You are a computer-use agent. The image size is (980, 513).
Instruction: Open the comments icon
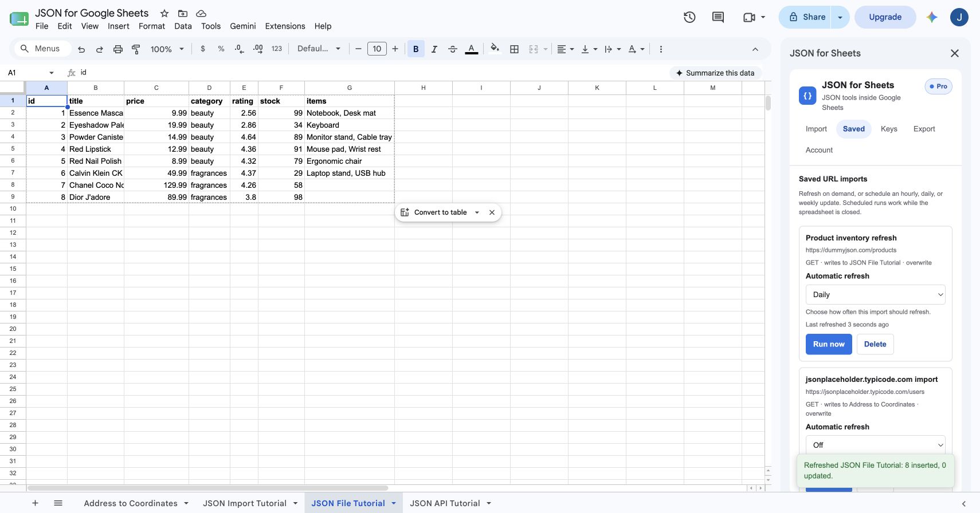(x=718, y=17)
